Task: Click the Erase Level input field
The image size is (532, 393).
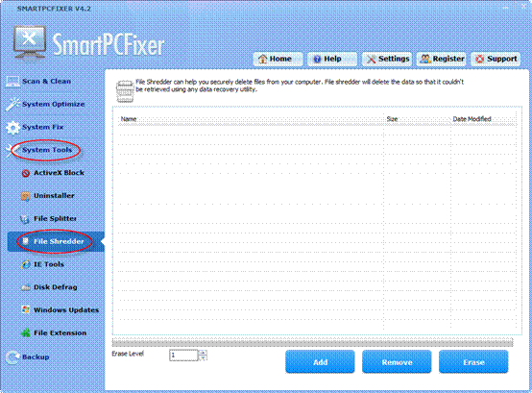Action: (183, 356)
